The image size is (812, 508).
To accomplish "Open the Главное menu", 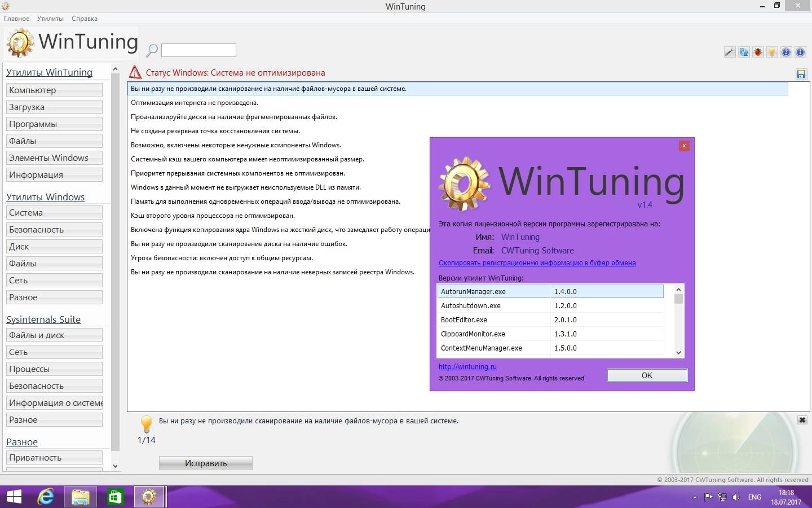I will point(17,19).
